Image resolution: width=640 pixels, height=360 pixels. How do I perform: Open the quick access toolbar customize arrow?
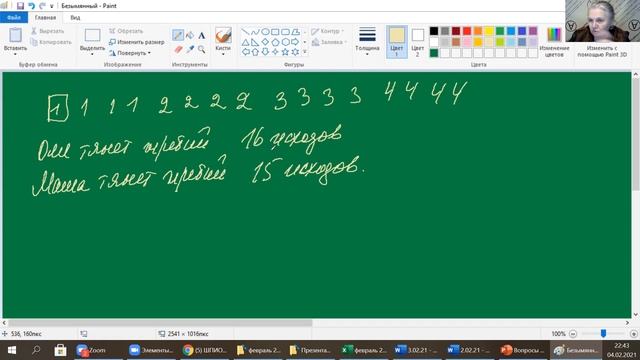click(x=51, y=6)
